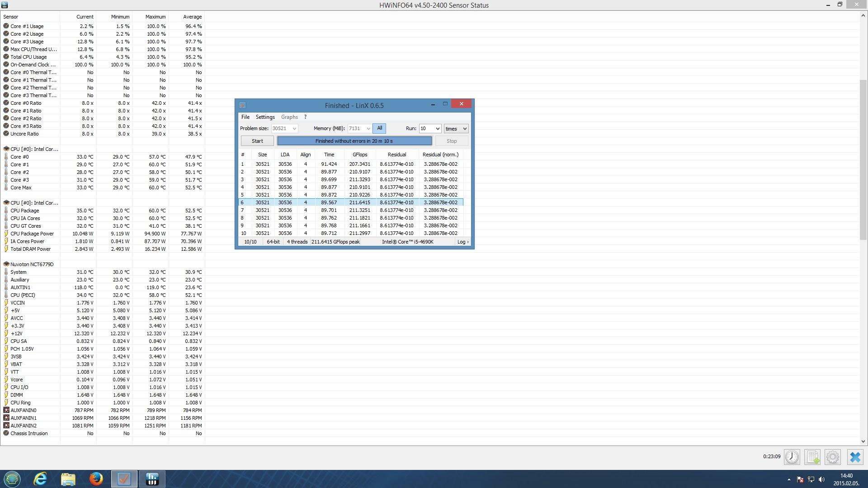The width and height of the screenshot is (868, 488).
Task: Click the Intel Core i5-4690K status text
Action: click(x=408, y=242)
